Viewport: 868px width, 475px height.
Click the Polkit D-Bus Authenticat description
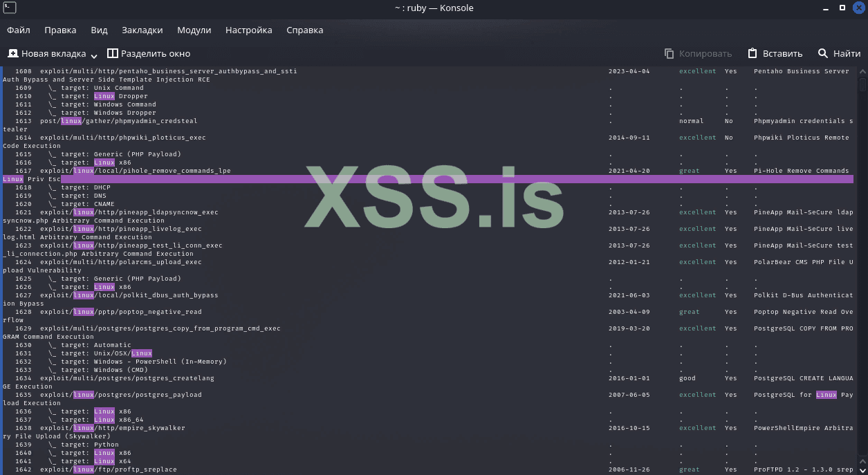(x=804, y=295)
